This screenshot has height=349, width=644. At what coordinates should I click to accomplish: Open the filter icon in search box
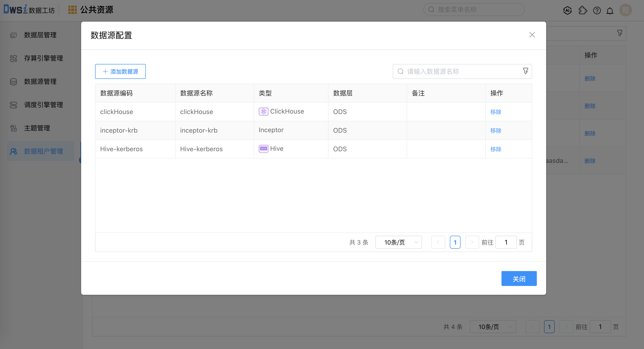[526, 71]
